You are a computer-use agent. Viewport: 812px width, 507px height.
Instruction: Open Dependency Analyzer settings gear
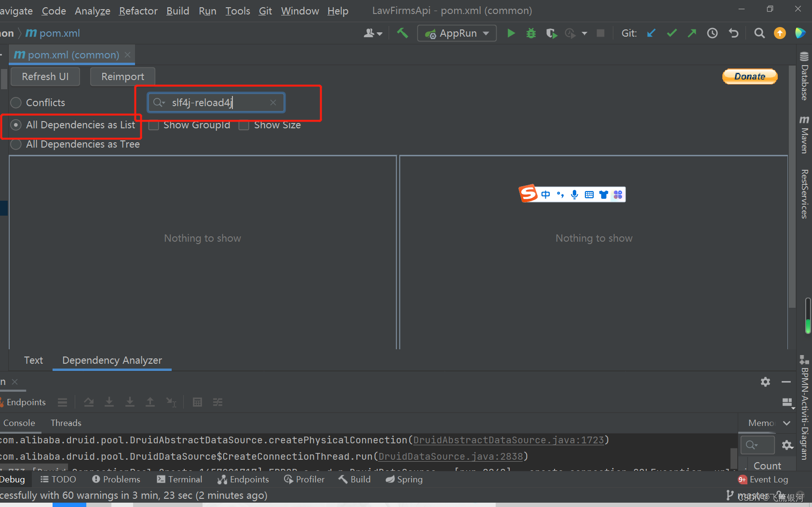pyautogui.click(x=765, y=382)
